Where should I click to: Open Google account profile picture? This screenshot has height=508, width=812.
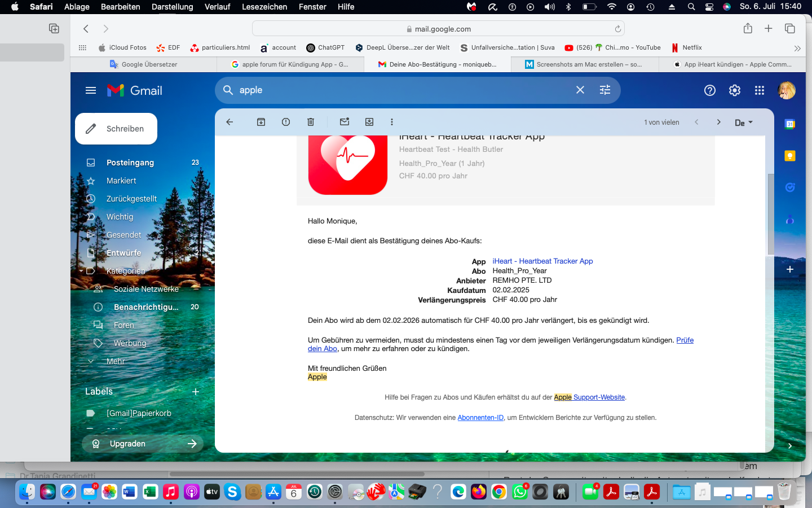point(787,90)
